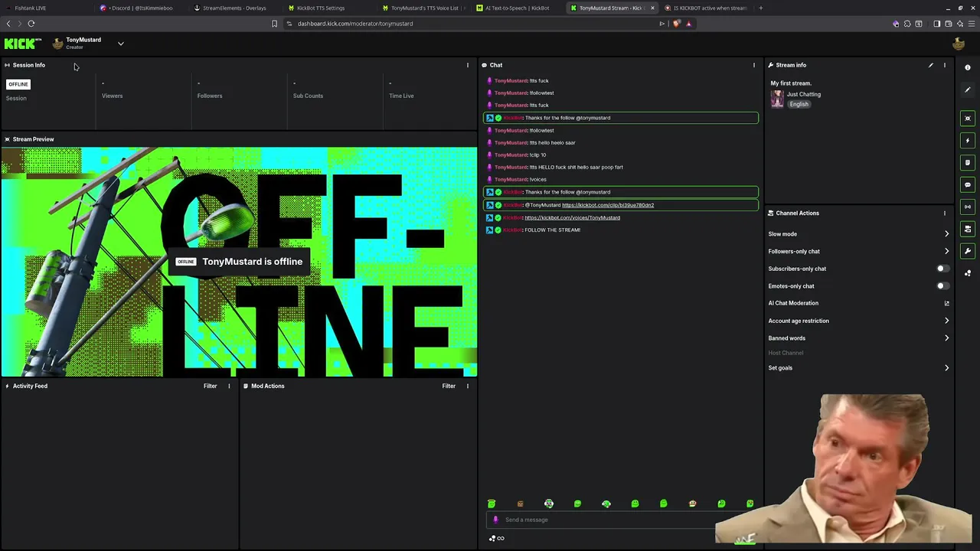Open Session Info panel options menu
Viewport: 980px width, 551px height.
coord(468,65)
